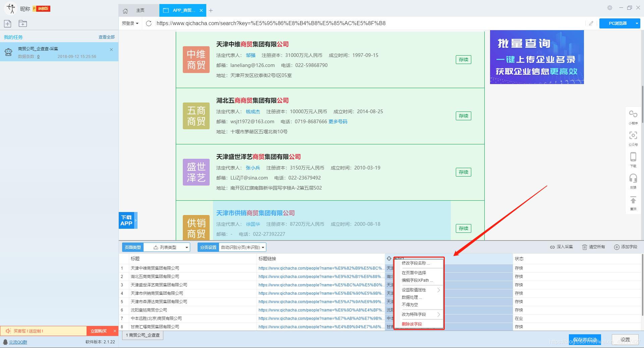Choose 在页面中选择 menu item
This screenshot has width=644, height=348.
[414, 273]
